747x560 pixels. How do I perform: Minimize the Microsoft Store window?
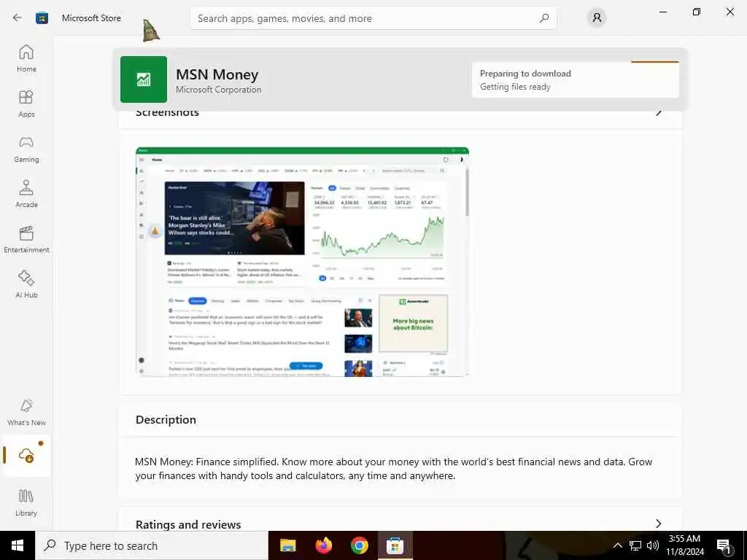662,12
